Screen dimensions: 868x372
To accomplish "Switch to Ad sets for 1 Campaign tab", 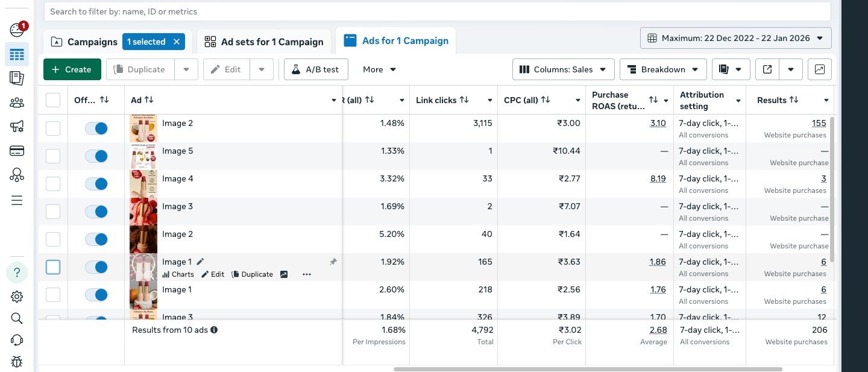I will (264, 42).
